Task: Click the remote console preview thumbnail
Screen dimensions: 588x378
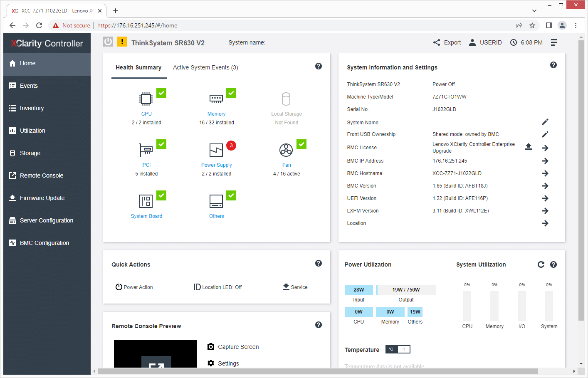Action: point(156,354)
